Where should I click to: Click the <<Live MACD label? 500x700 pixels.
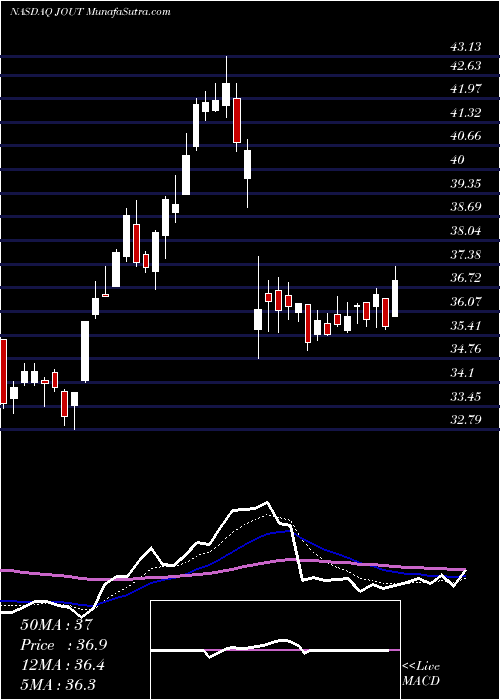pos(421,673)
